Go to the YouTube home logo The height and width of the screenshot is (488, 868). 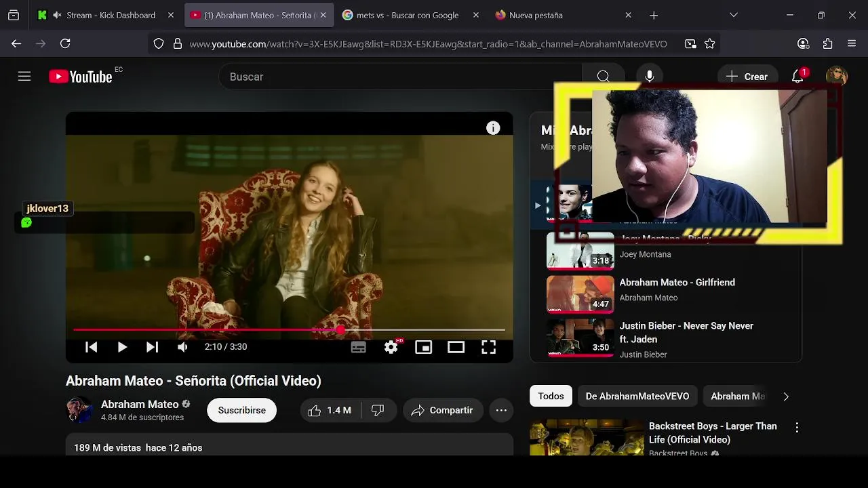pos(81,77)
